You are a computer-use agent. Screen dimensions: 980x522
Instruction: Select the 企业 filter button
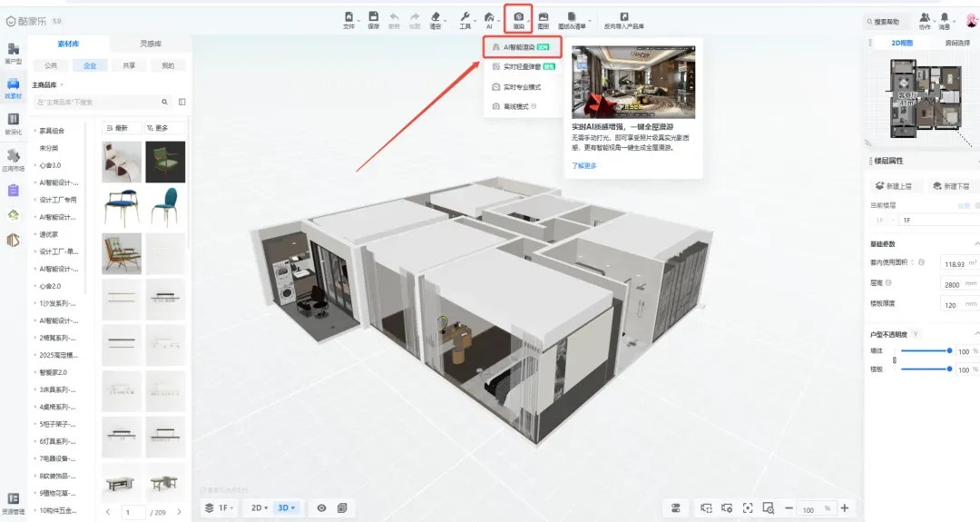tap(90, 65)
